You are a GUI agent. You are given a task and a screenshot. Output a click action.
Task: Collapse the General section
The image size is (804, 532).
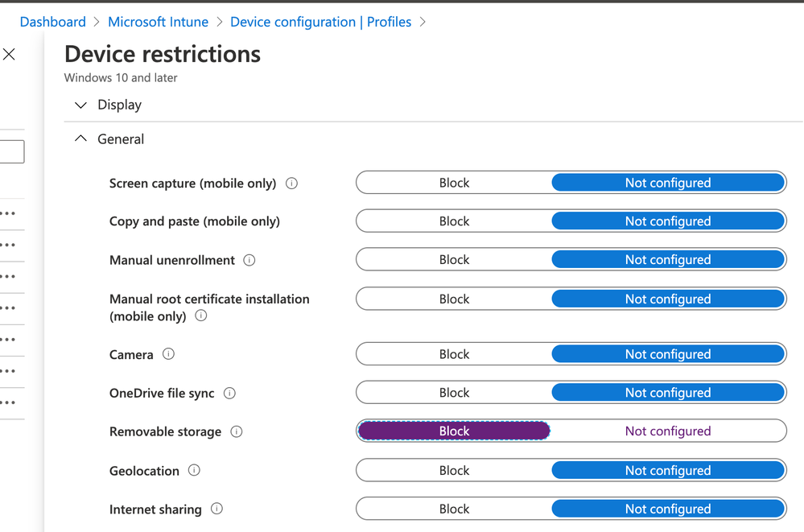pos(80,139)
